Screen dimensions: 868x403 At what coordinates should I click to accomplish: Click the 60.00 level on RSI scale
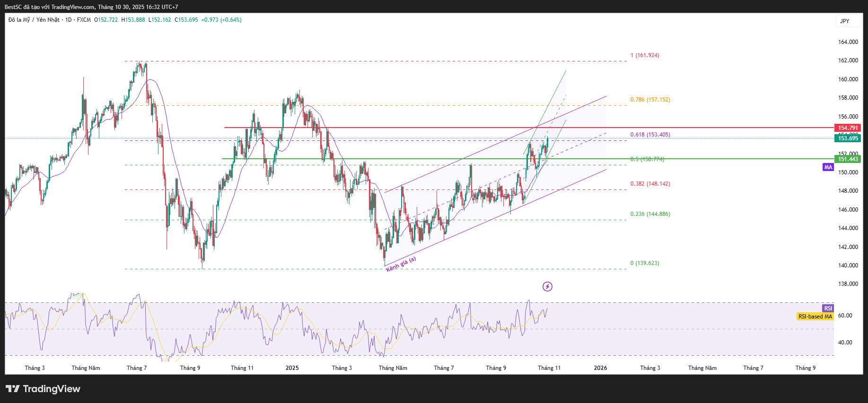point(845,316)
